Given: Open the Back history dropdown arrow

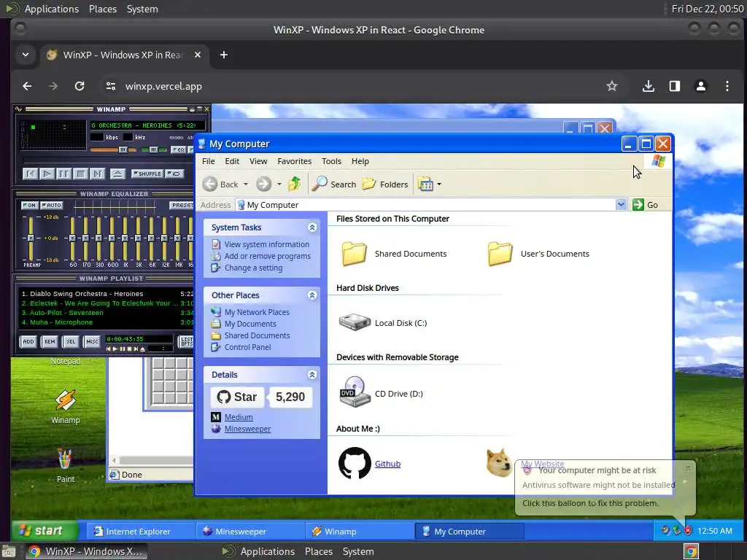Looking at the screenshot, I should coord(246,184).
